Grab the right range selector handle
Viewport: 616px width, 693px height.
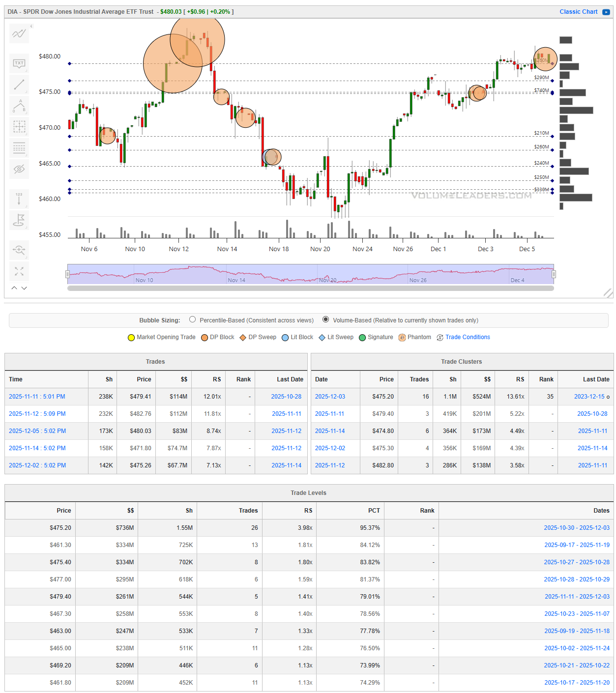[x=554, y=274]
